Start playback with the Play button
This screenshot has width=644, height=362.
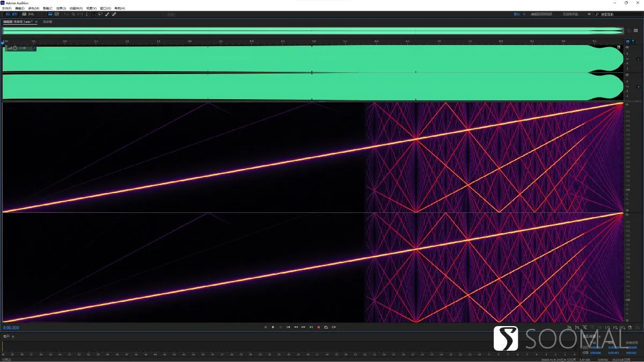(x=273, y=327)
